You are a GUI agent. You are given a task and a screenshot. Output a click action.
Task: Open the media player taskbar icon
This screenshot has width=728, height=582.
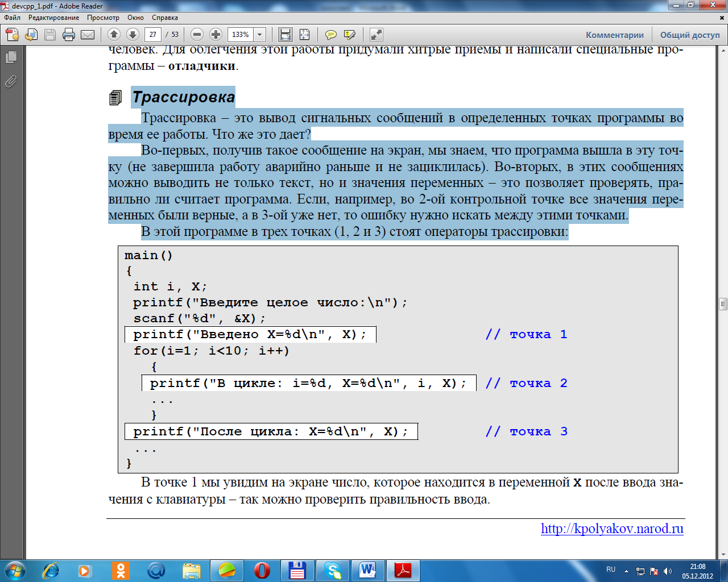click(85, 570)
